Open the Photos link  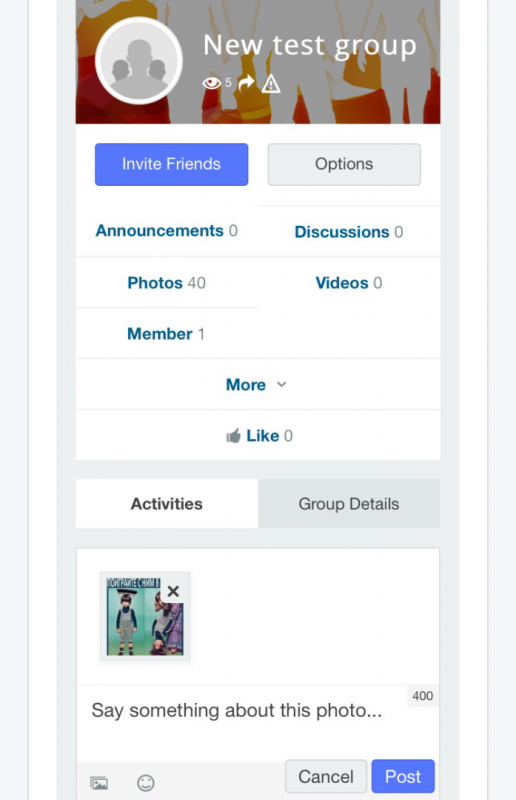click(x=155, y=283)
